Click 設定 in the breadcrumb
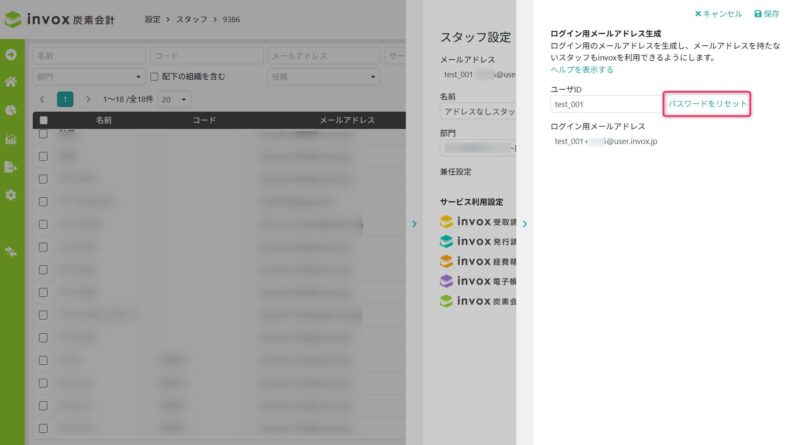 click(x=152, y=19)
